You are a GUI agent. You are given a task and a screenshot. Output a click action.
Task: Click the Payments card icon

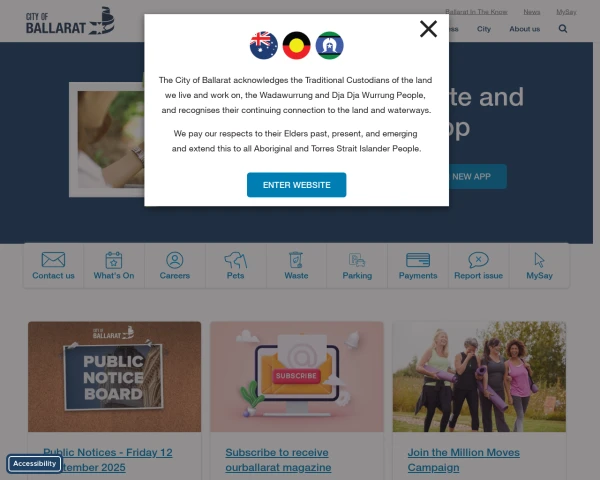(418, 260)
